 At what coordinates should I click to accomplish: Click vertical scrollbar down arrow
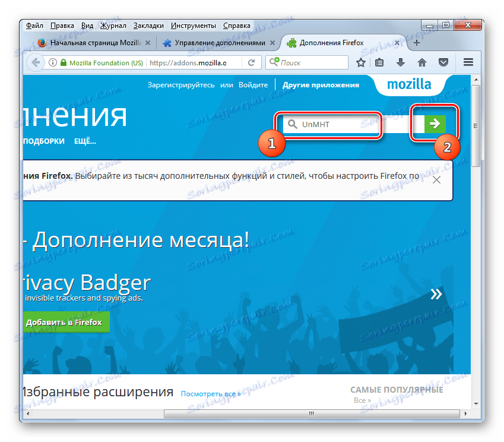click(x=476, y=403)
